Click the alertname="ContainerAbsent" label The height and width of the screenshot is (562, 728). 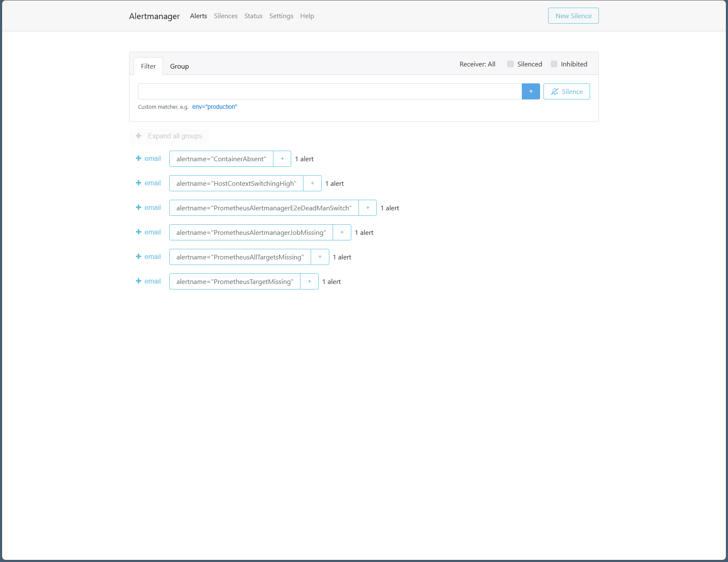pyautogui.click(x=221, y=159)
